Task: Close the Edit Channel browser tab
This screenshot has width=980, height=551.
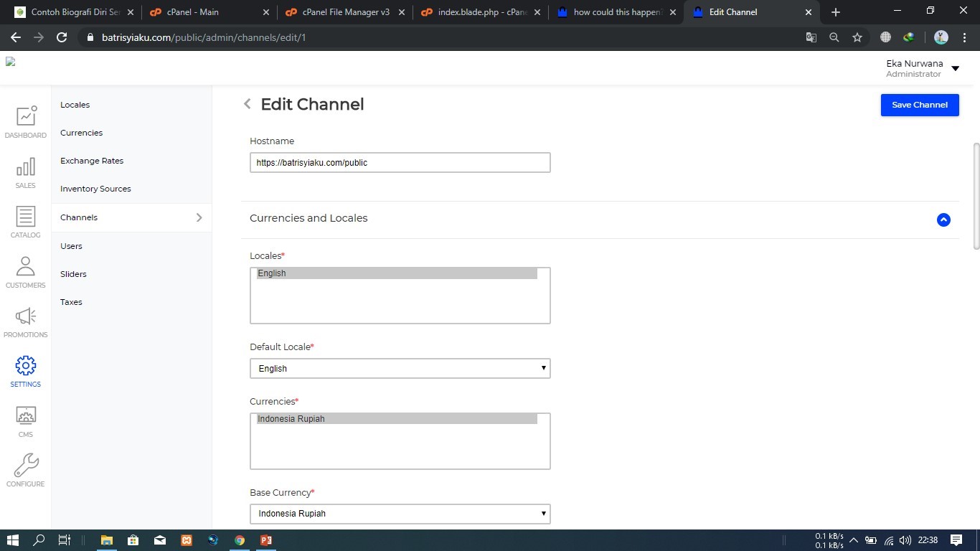Action: coord(809,12)
